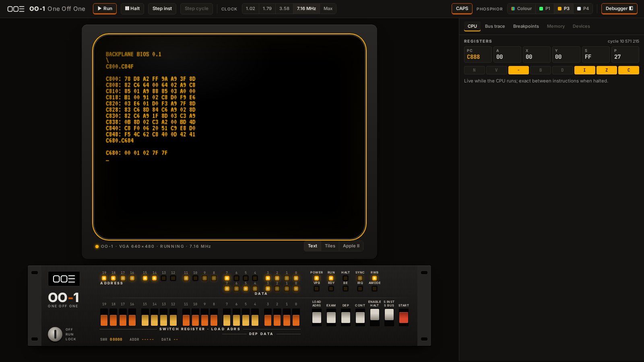Switch display to Apple II mode
This screenshot has width=644, height=362.
coord(351,246)
